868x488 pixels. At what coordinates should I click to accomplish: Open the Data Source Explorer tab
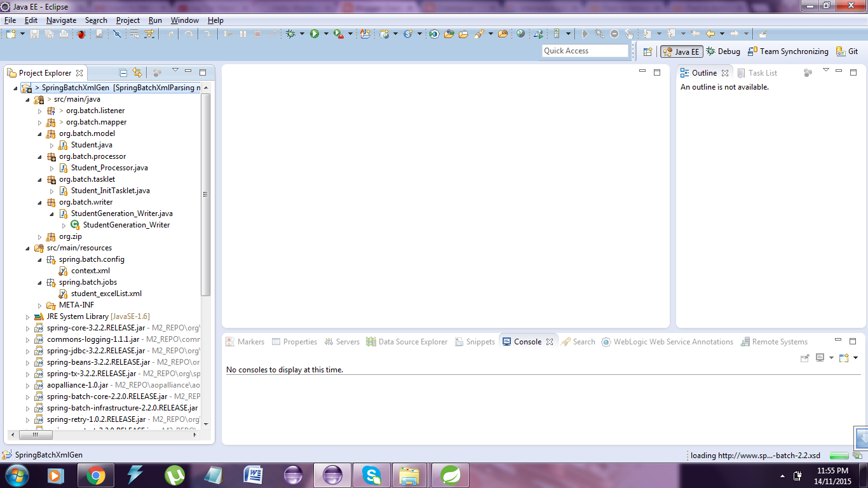[407, 342]
